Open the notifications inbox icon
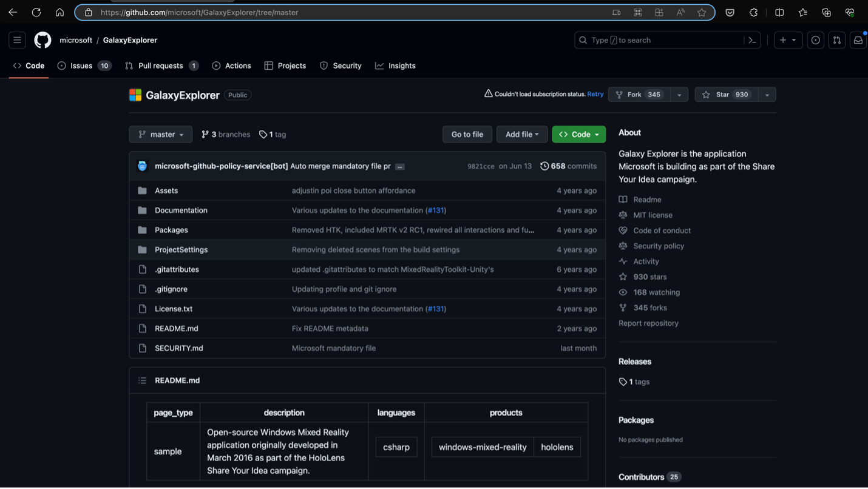Viewport: 868px width, 489px height. [858, 40]
